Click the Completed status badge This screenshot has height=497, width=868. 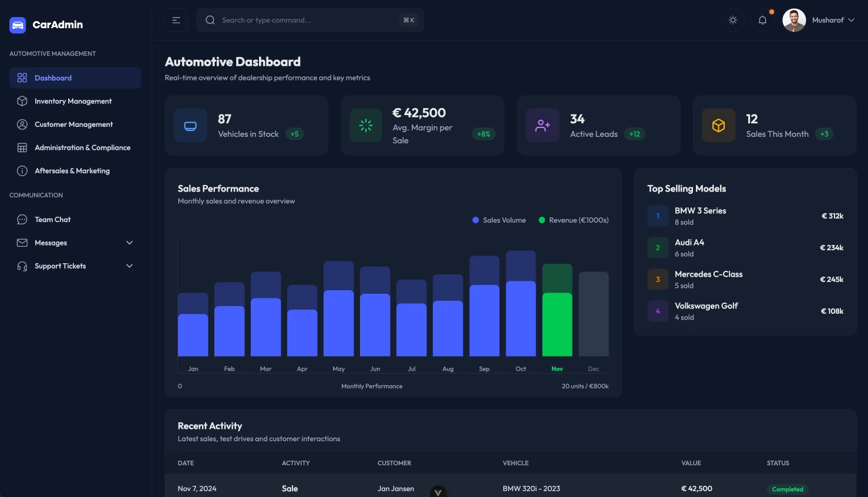pos(788,489)
